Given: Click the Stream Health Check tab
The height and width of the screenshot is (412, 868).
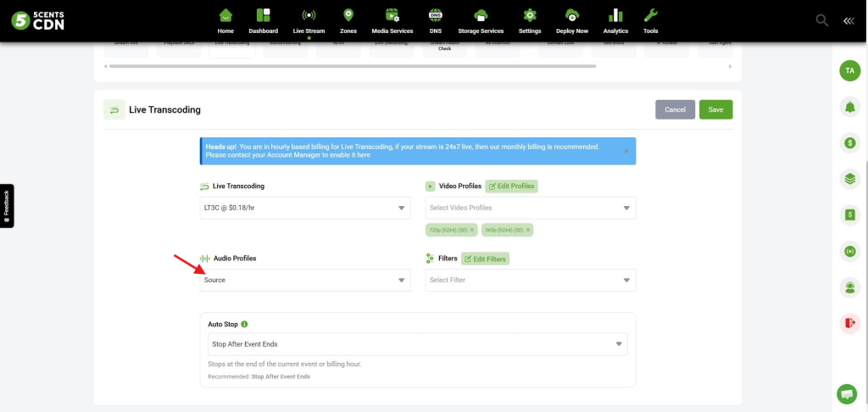Looking at the screenshot, I should [x=444, y=47].
